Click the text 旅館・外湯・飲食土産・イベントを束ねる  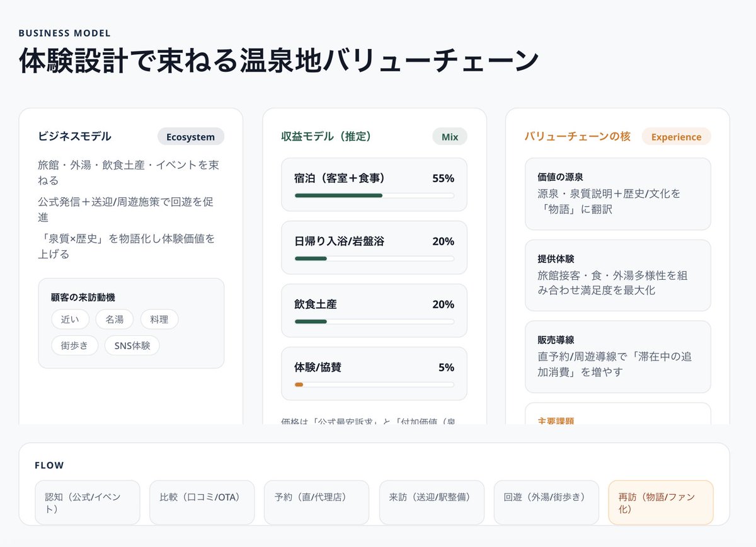coord(129,173)
